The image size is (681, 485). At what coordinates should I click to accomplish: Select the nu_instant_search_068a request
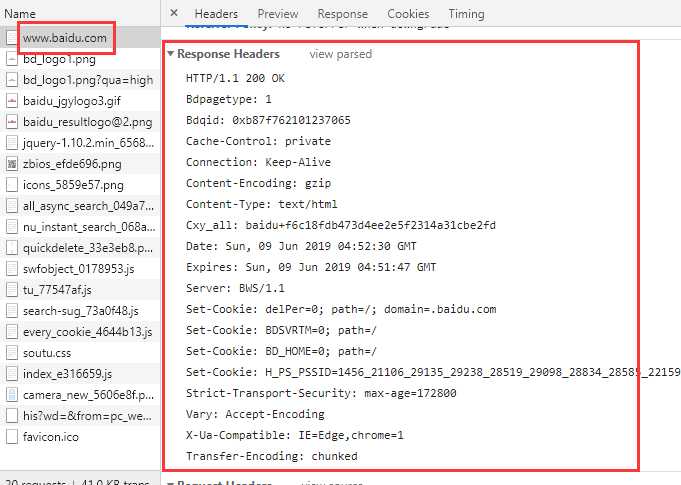(89, 227)
